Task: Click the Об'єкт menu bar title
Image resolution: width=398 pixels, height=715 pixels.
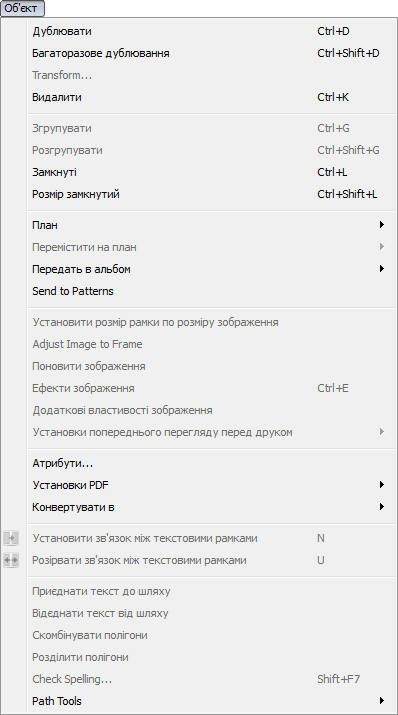Action: click(x=21, y=8)
